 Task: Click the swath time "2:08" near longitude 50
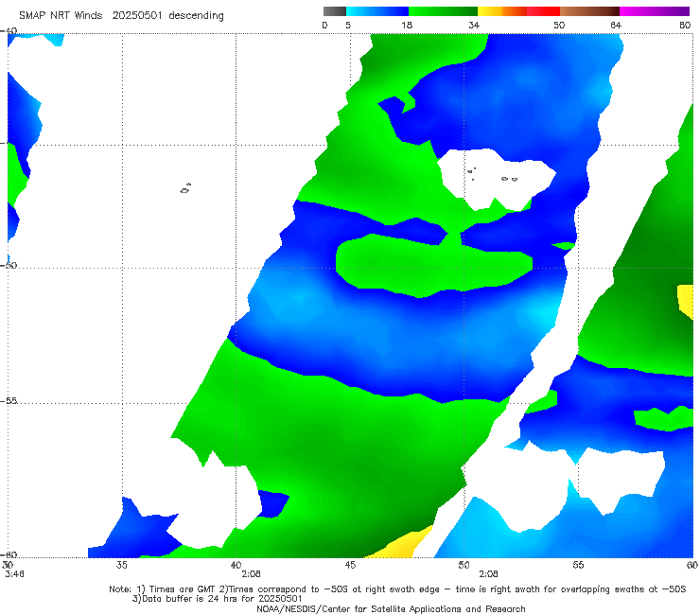[x=488, y=573]
